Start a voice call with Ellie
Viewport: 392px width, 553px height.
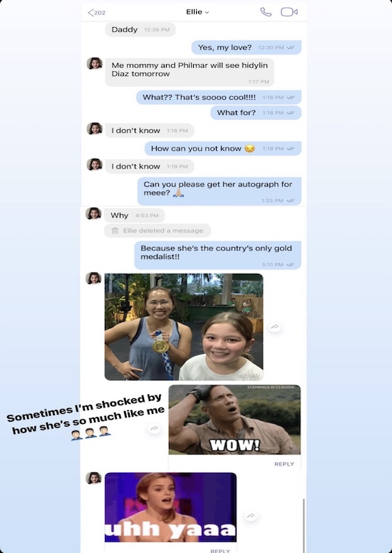pos(266,12)
